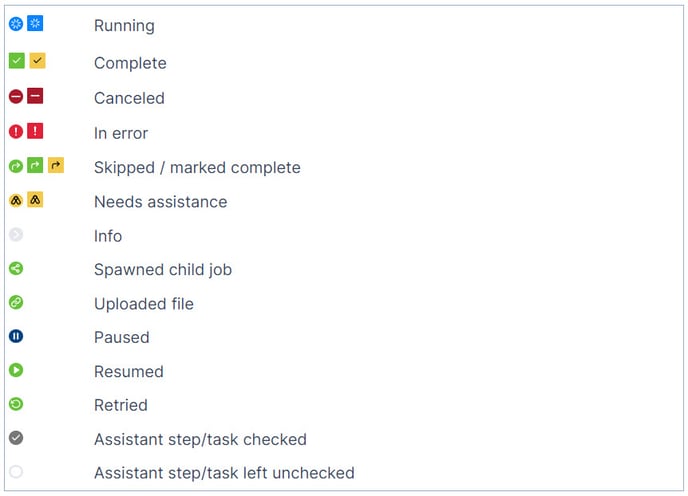688x496 pixels.
Task: Click the gray Info arrow icon
Action: [x=16, y=234]
